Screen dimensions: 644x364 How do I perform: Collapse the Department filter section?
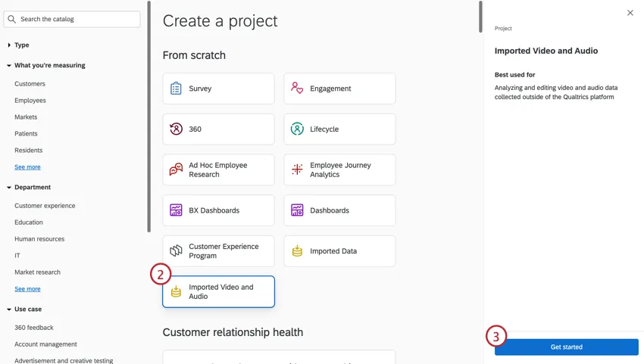tap(9, 188)
